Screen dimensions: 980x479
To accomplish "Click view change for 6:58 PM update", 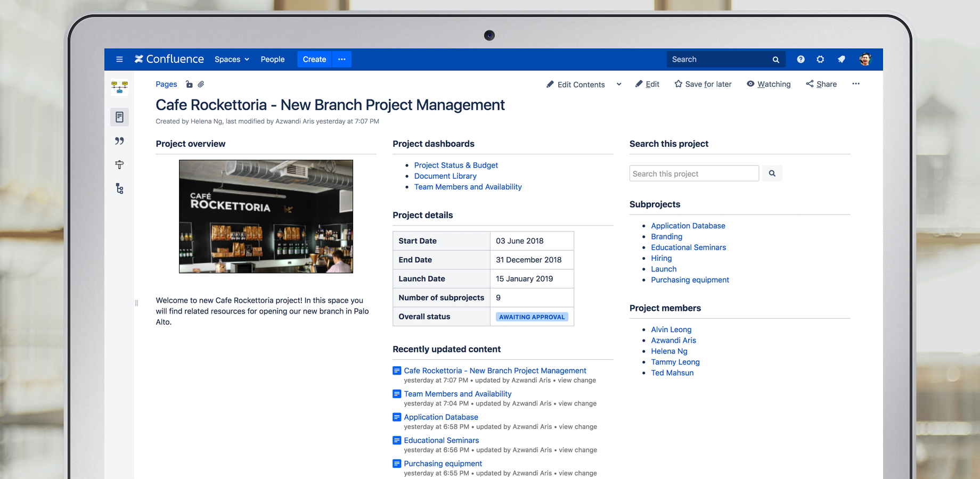I will (578, 427).
